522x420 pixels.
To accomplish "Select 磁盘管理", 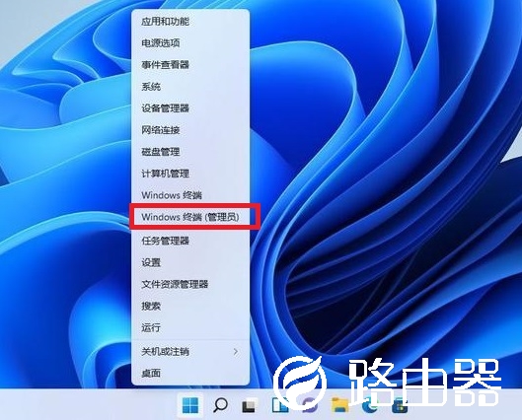I will pos(190,152).
